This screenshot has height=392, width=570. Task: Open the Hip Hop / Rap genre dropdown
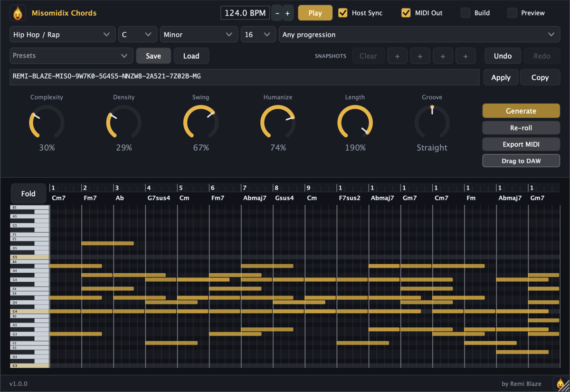62,35
